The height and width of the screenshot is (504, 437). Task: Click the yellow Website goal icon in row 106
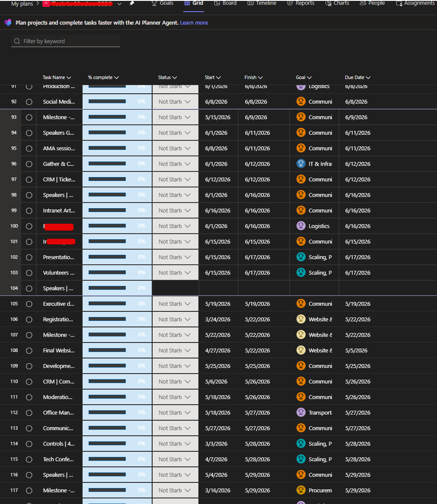coord(301,319)
